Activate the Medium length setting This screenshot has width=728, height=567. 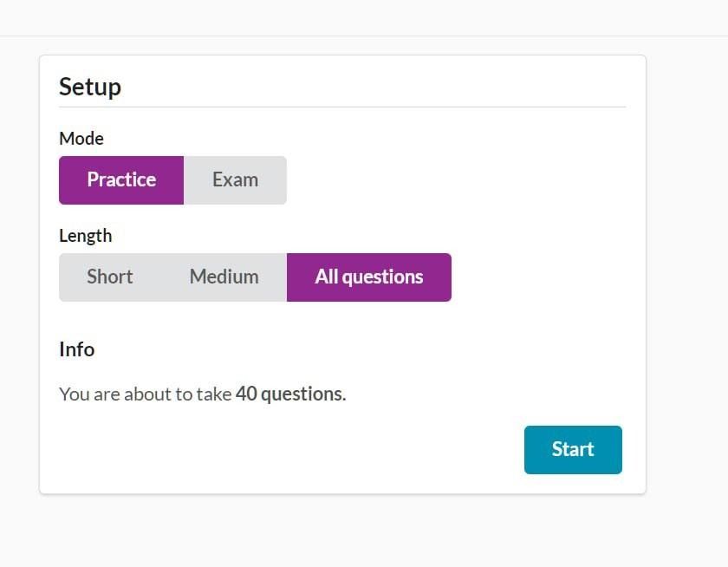(x=223, y=277)
